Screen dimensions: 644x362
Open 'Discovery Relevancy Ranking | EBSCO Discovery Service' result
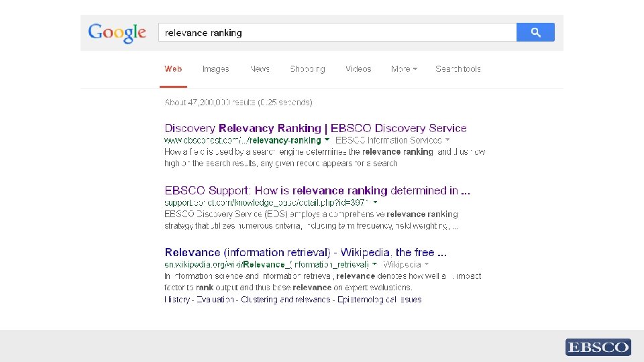pyautogui.click(x=315, y=128)
